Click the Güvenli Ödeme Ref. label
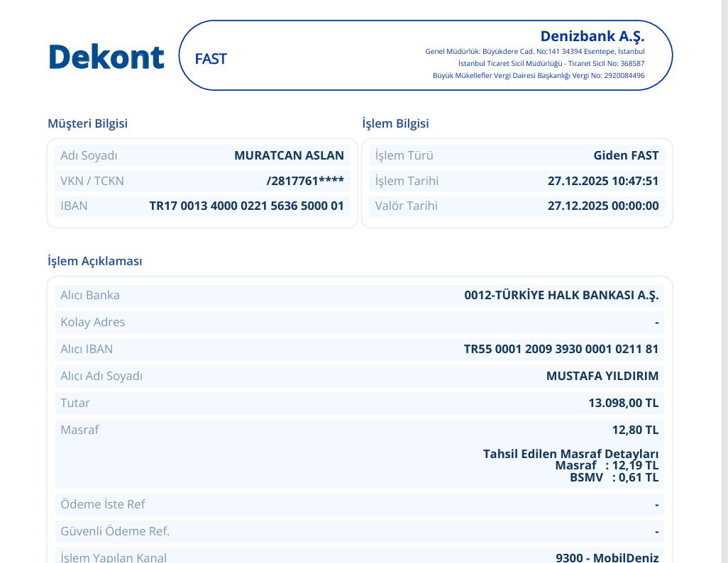This screenshot has width=728, height=563. [x=115, y=531]
